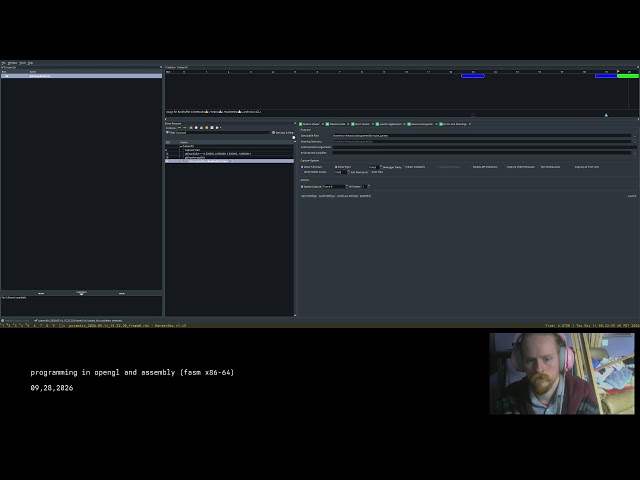640x480 pixels.
Task: Enable Capture Child Processes option
Action: [520, 167]
